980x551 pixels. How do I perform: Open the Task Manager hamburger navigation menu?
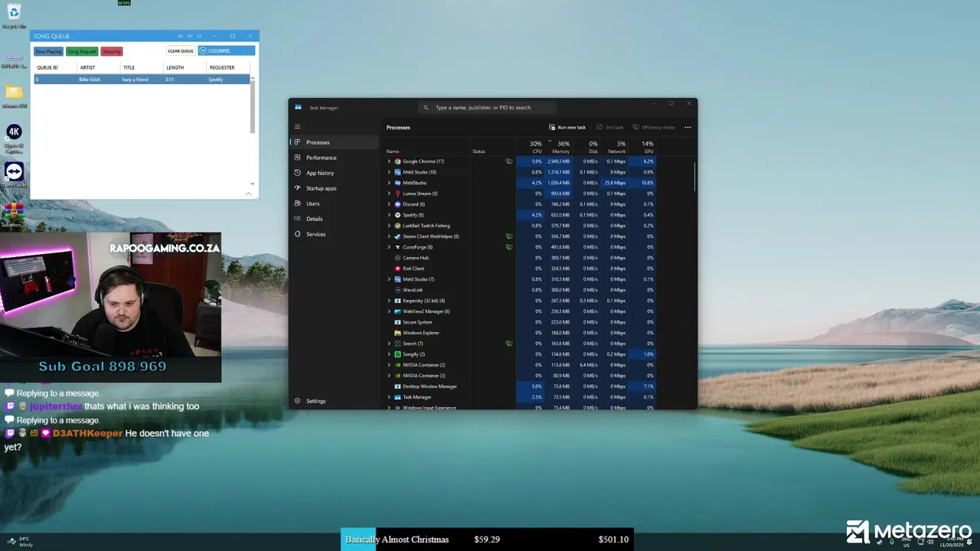pos(297,127)
